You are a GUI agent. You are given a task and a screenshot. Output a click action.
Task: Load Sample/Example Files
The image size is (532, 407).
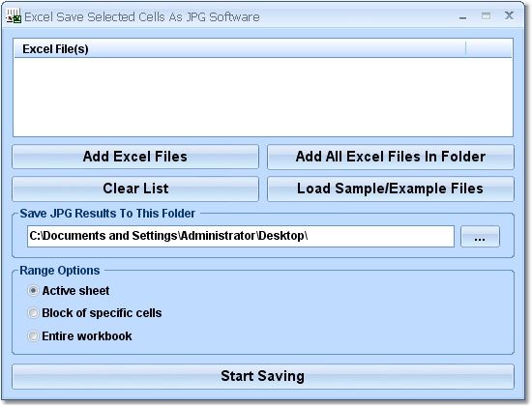(x=391, y=189)
